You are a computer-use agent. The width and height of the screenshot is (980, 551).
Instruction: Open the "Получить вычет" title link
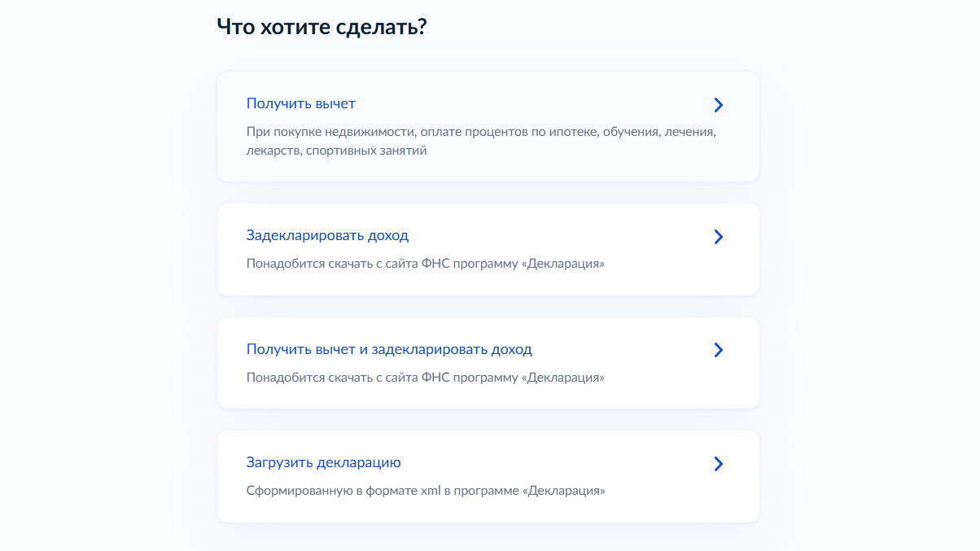(300, 104)
